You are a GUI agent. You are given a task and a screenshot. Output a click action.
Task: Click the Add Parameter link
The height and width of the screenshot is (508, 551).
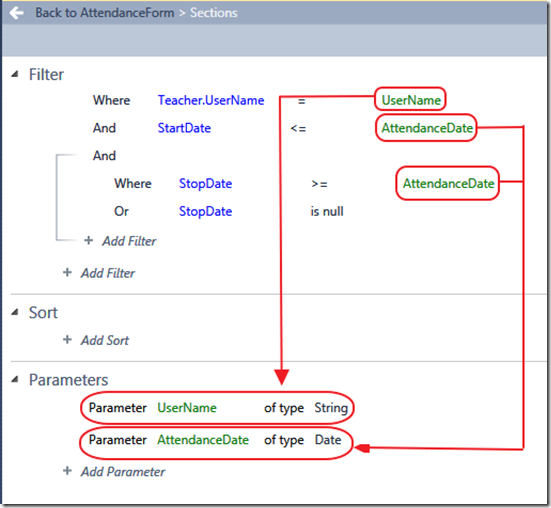(x=123, y=471)
